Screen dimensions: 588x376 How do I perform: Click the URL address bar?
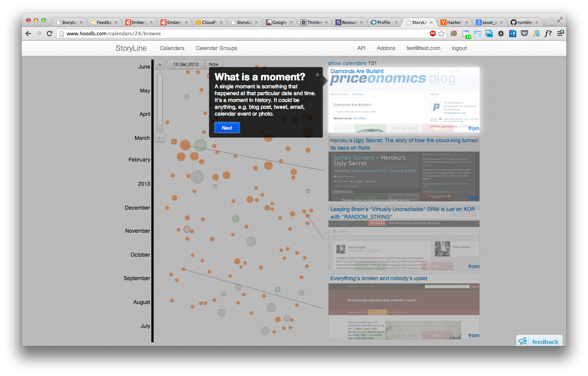243,33
